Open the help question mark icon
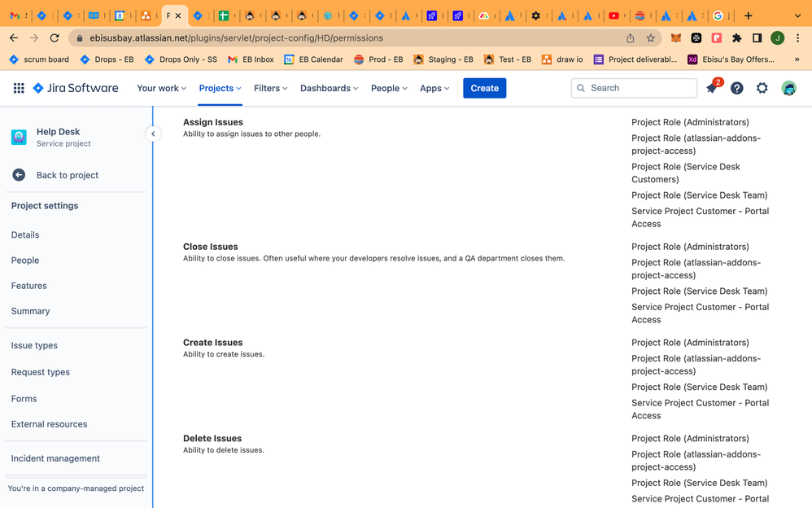The height and width of the screenshot is (508, 812). click(736, 88)
